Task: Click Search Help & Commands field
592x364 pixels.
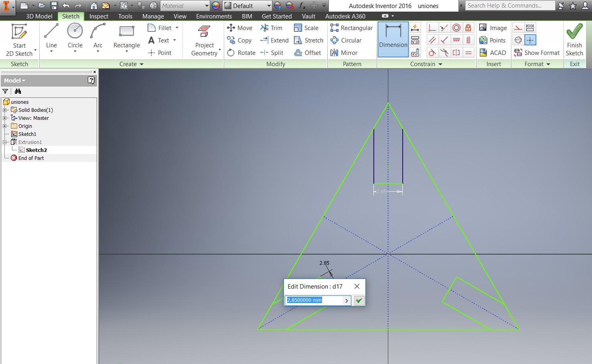Action: coord(509,6)
